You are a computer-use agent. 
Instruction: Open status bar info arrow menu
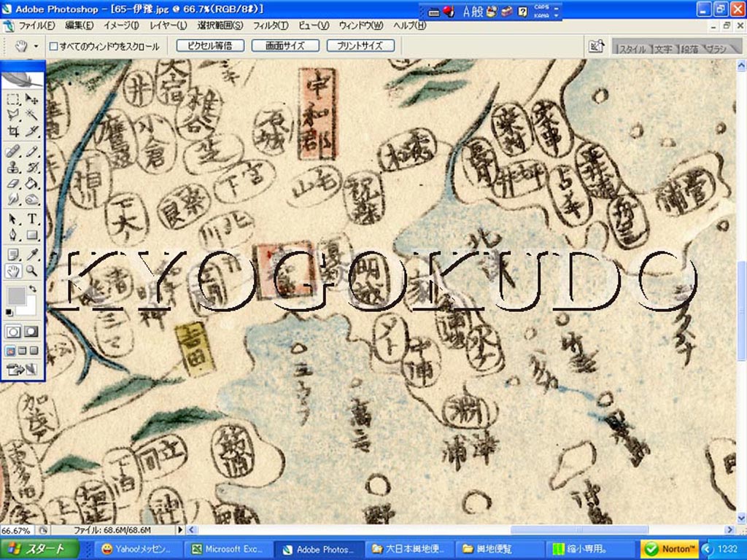tap(180, 529)
